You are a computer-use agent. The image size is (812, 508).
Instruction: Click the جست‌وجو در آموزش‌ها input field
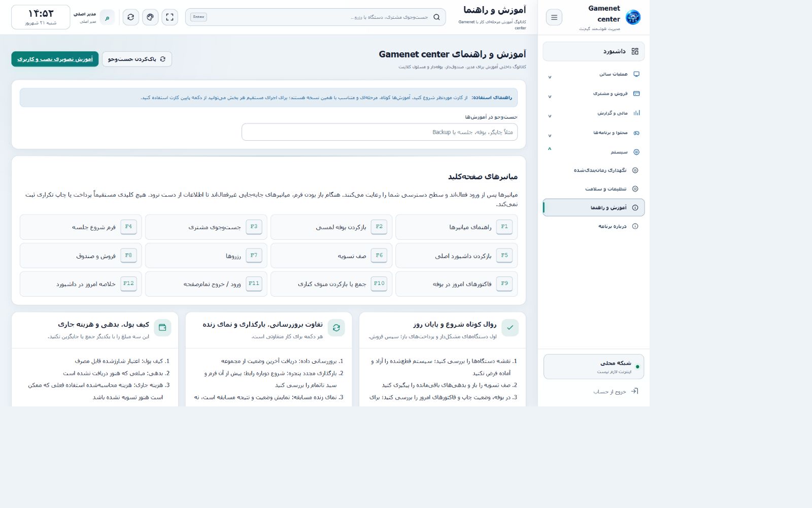click(380, 132)
